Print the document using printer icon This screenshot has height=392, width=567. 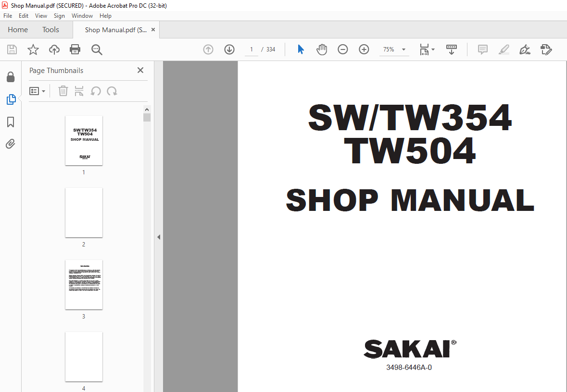75,49
